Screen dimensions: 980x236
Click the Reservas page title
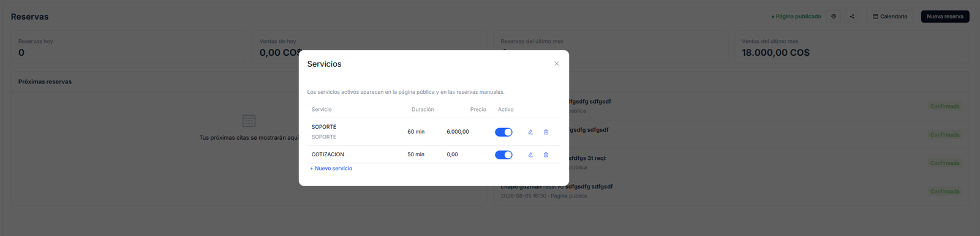pyautogui.click(x=29, y=17)
